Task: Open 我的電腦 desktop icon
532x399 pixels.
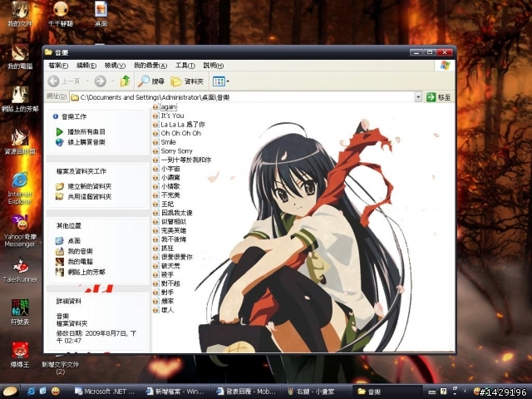Action: (20, 57)
